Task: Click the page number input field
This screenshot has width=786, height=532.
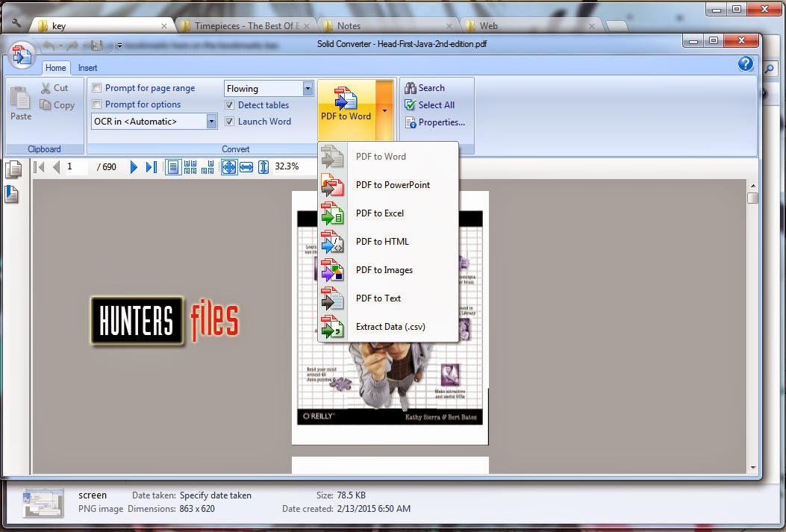Action: [x=76, y=167]
